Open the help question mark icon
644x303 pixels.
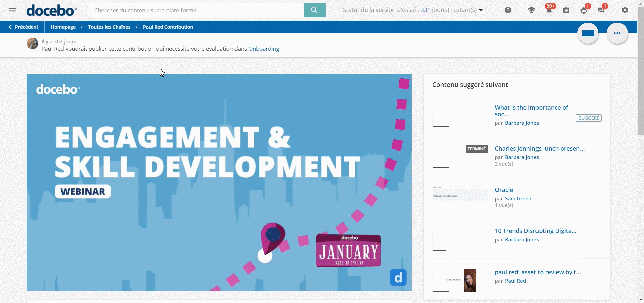click(508, 10)
